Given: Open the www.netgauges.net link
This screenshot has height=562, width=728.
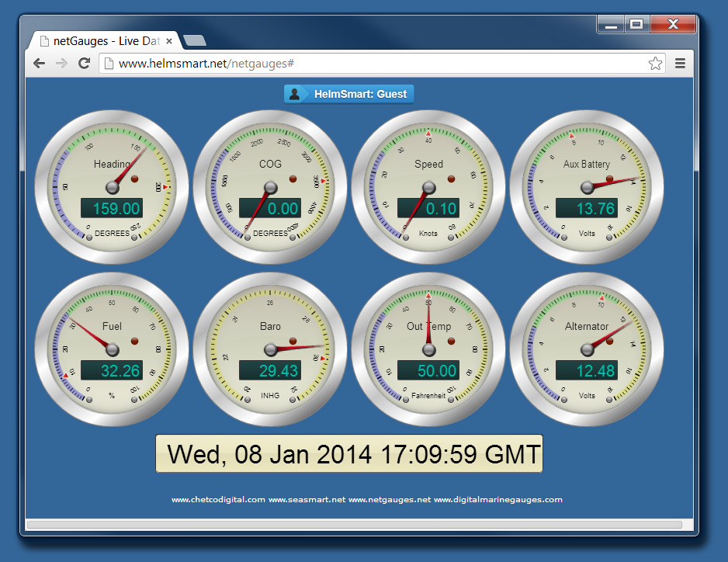Looking at the screenshot, I should 390,500.
